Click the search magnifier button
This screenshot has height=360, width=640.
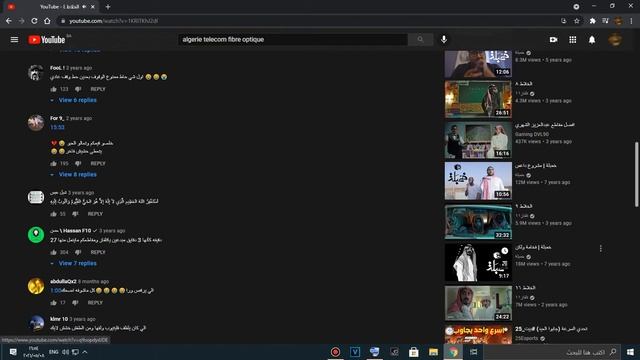click(420, 40)
